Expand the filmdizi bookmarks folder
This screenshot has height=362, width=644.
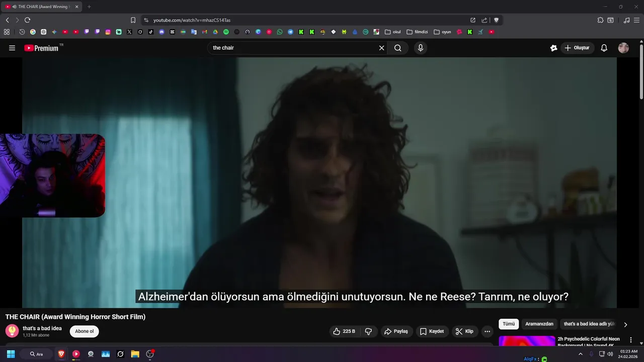point(417,32)
